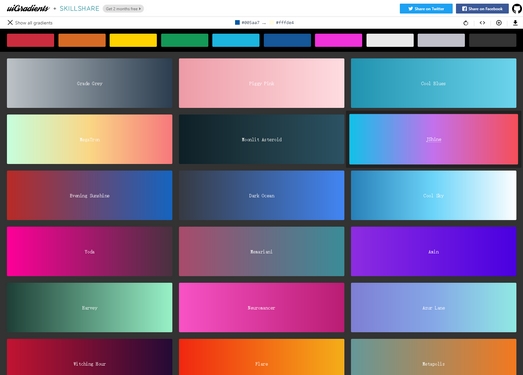Screen dimensions: 523x375
Task: Filter gradients by magenta swatch
Action: tap(339, 40)
